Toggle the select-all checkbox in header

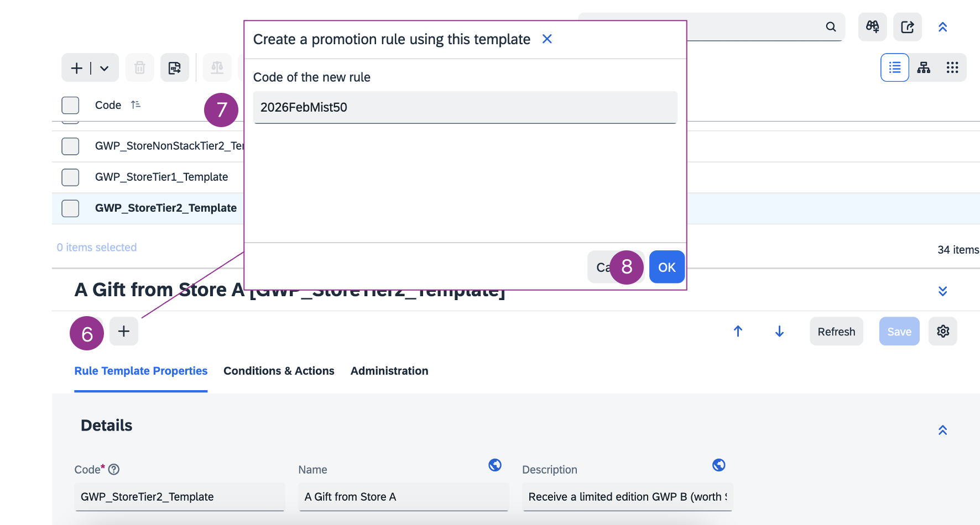click(x=70, y=105)
